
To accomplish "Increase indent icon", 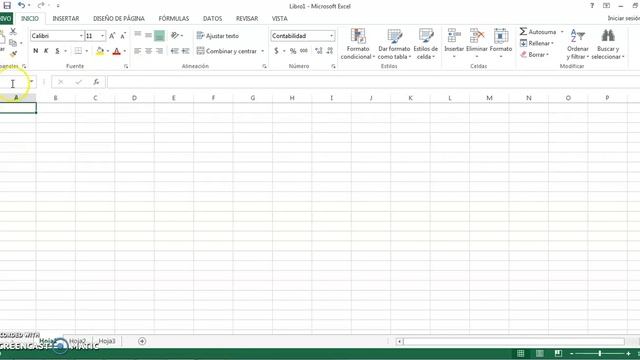I will 186,51.
